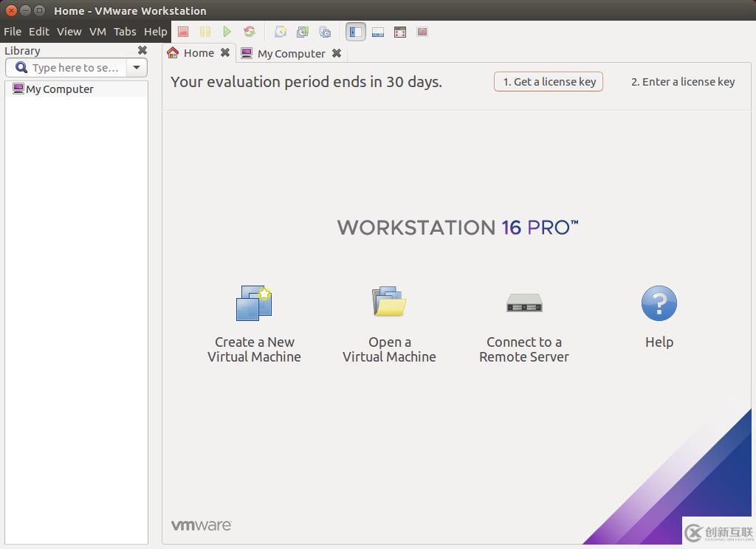Open the Help menu

coord(155,32)
